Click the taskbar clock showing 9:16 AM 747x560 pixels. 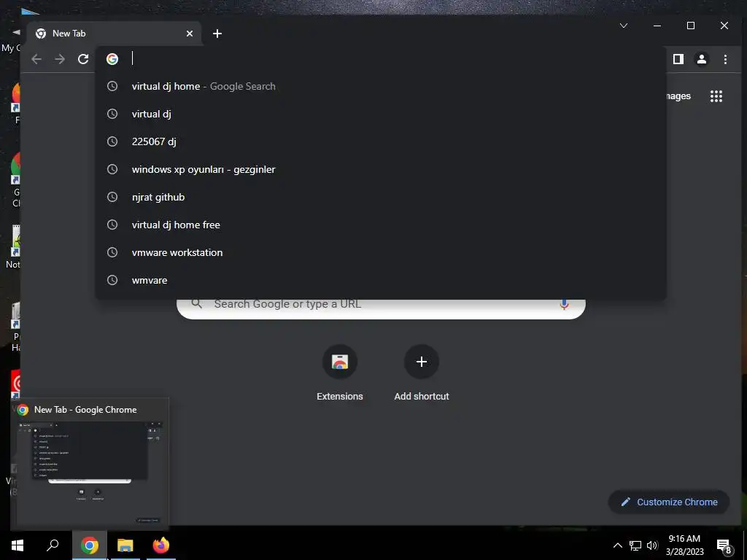coord(684,545)
